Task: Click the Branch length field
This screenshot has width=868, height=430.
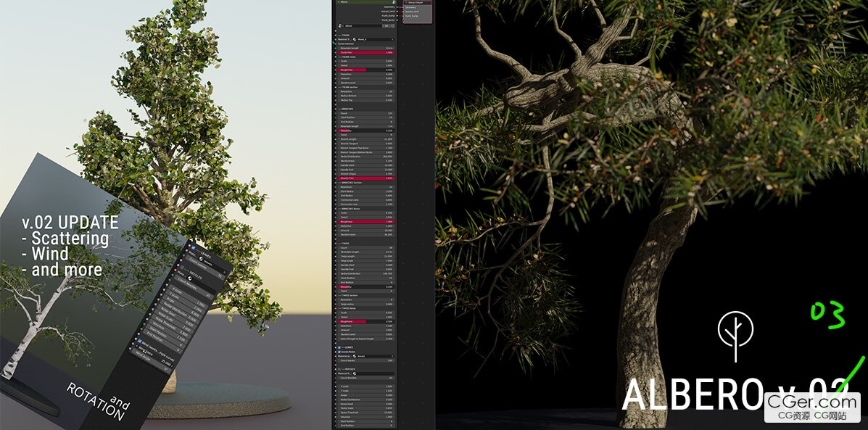Action: coord(366,139)
